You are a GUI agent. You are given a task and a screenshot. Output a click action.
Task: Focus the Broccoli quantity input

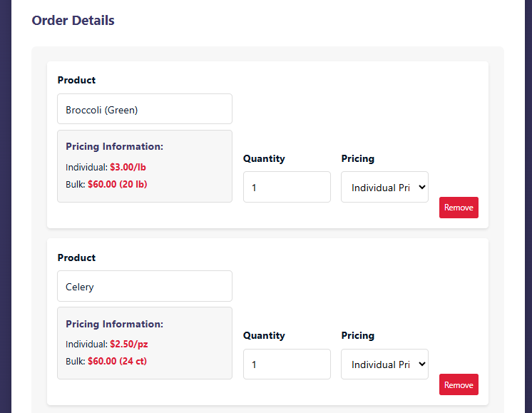tap(287, 187)
